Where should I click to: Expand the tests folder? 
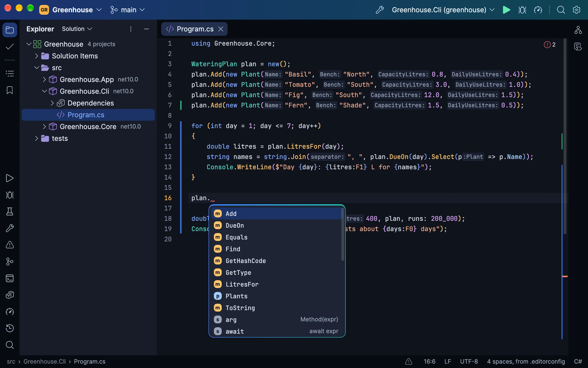click(x=37, y=138)
